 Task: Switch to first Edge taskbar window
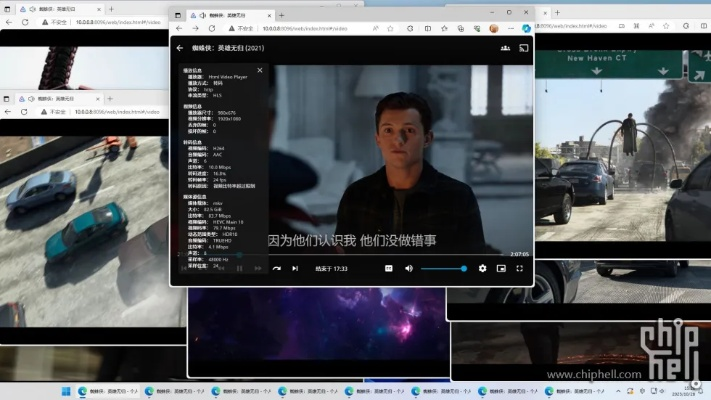pyautogui.click(x=108, y=391)
